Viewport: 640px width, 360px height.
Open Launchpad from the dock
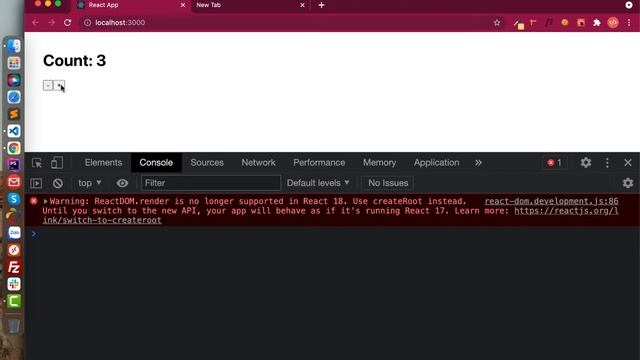click(x=14, y=63)
